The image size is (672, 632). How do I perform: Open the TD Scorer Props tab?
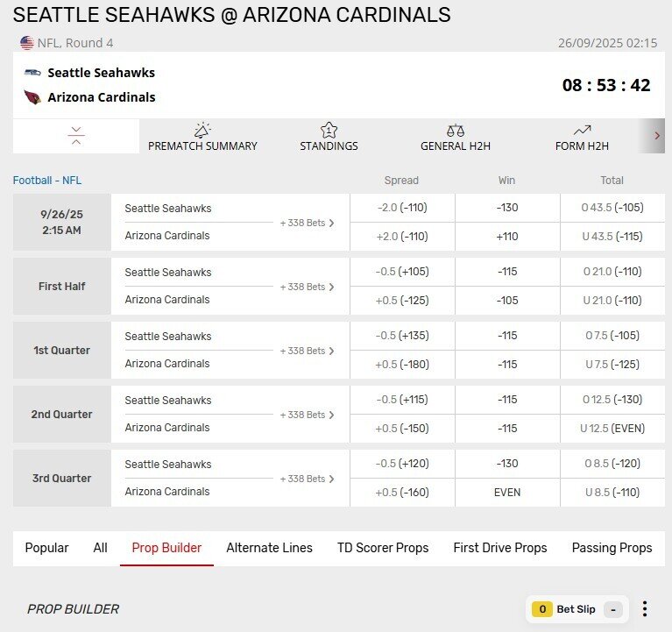tap(383, 548)
